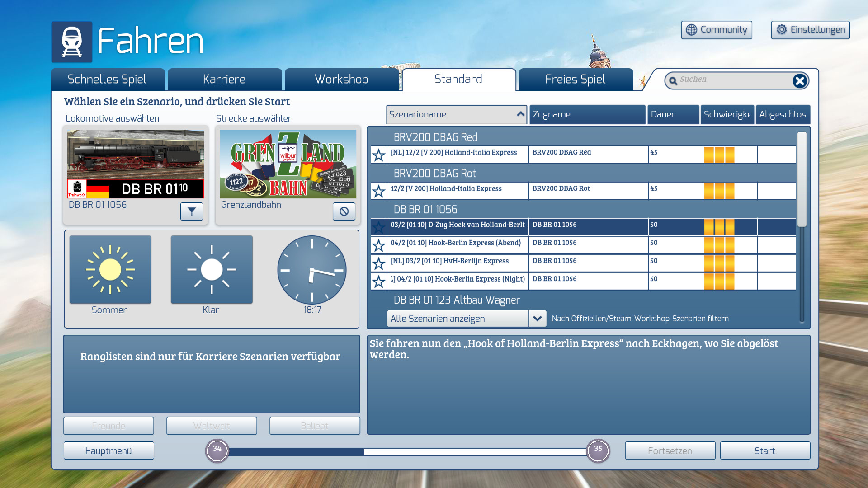Click the Klar weather icon
Viewport: 868px width, 488px height.
tap(212, 270)
